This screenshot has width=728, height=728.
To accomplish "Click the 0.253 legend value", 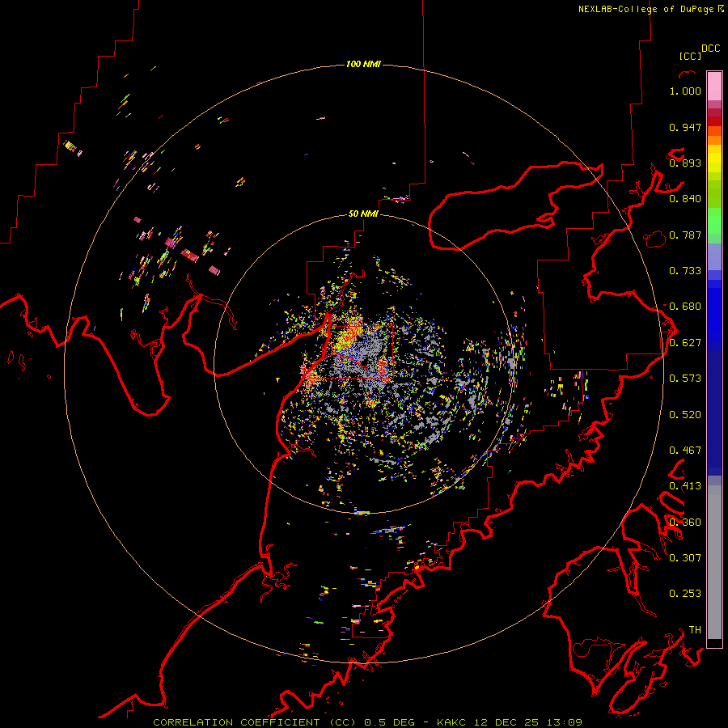I will click(685, 594).
